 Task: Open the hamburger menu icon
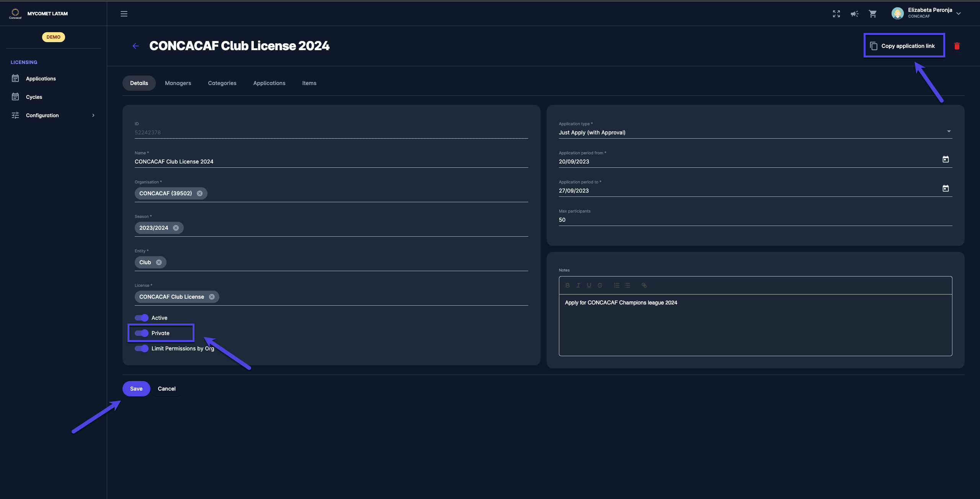pyautogui.click(x=124, y=14)
